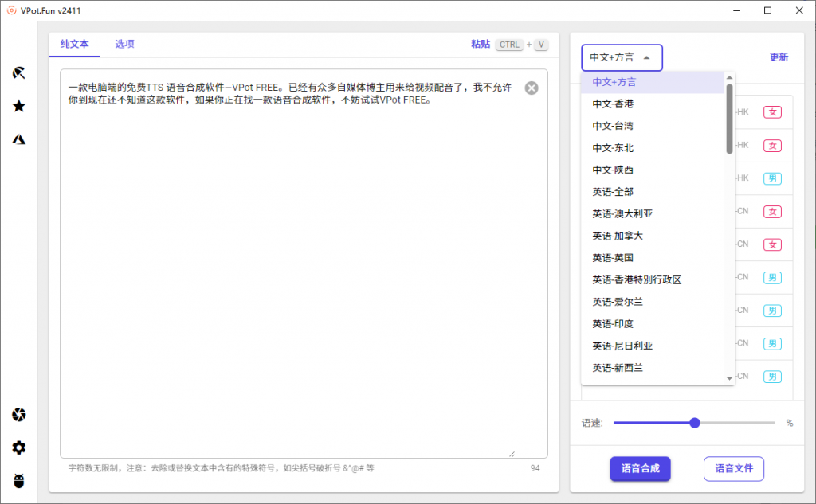The width and height of the screenshot is (816, 504).
Task: Open settings via the gear icon
Action: coord(18,447)
